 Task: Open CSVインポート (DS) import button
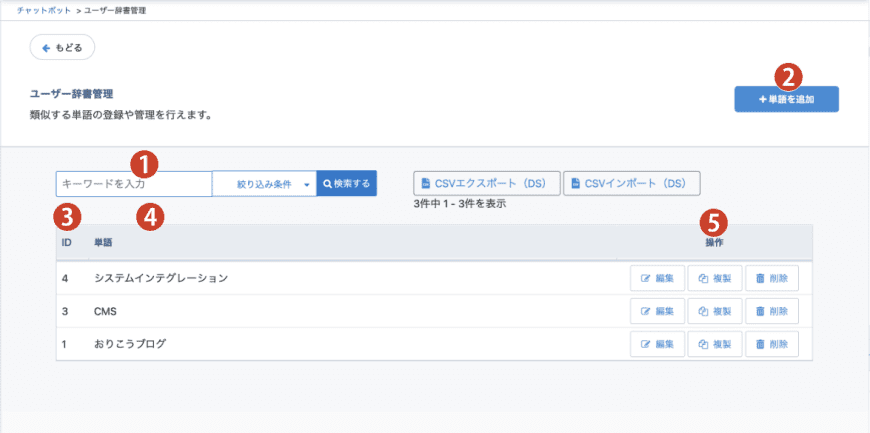point(631,183)
